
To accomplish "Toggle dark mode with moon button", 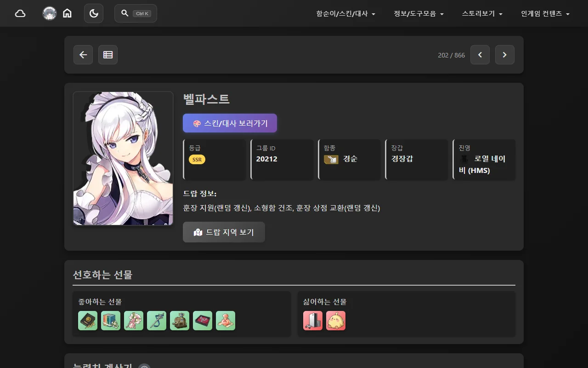I will click(94, 13).
